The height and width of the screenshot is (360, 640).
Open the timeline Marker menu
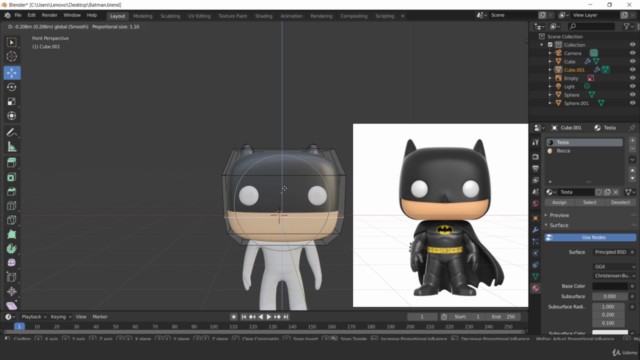pos(100,317)
